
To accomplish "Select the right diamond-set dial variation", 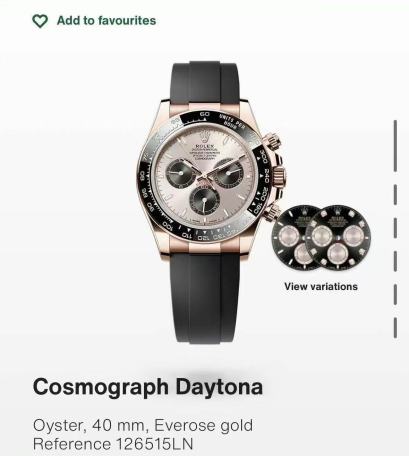I will click(338, 238).
